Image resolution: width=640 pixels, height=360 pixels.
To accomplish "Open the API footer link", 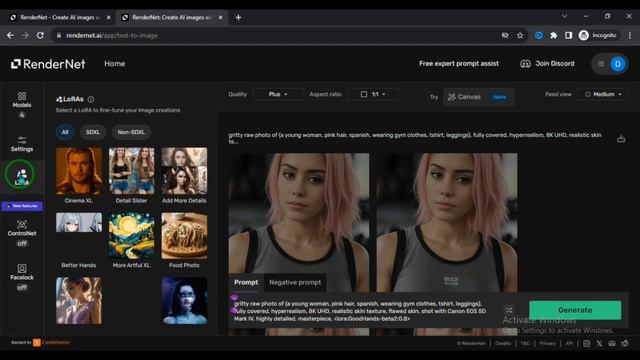I will click(x=569, y=344).
